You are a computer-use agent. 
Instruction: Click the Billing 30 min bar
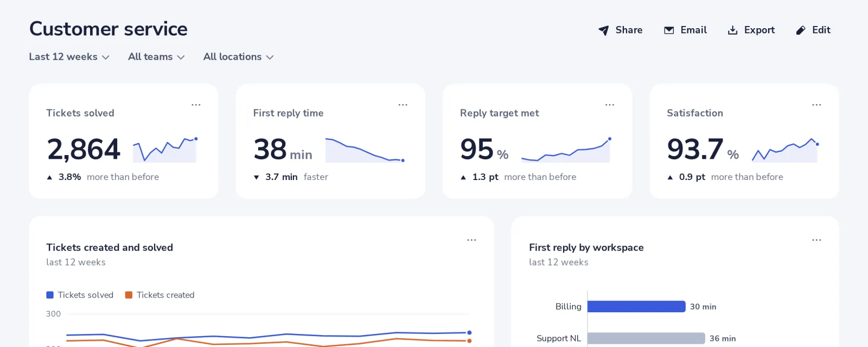click(x=636, y=306)
